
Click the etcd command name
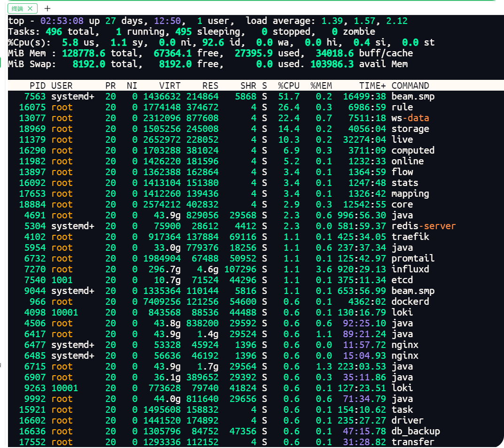pos(402,280)
